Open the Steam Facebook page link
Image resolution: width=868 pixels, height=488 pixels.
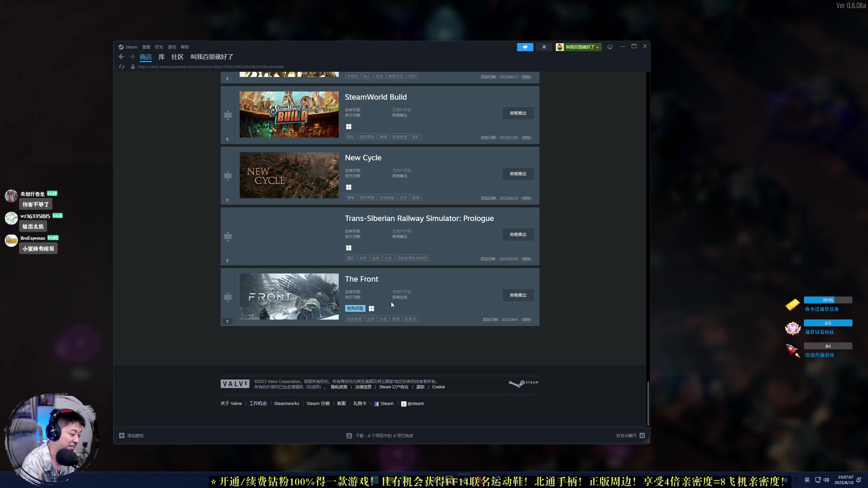384,404
